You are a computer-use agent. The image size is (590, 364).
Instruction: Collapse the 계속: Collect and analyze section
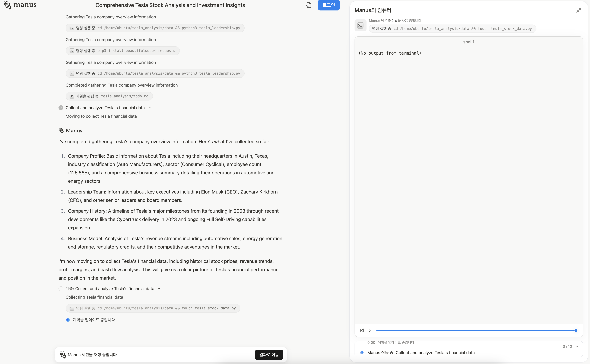[x=159, y=289]
